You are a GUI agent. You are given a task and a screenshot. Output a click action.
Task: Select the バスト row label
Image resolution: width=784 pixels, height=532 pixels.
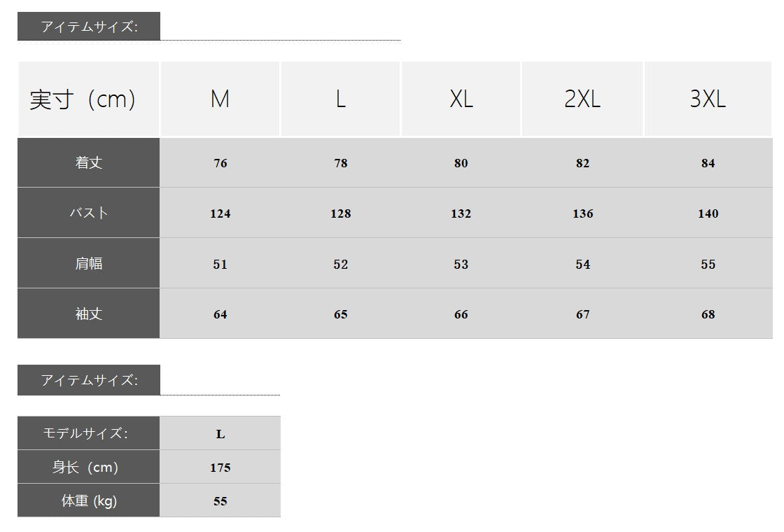pyautogui.click(x=89, y=213)
